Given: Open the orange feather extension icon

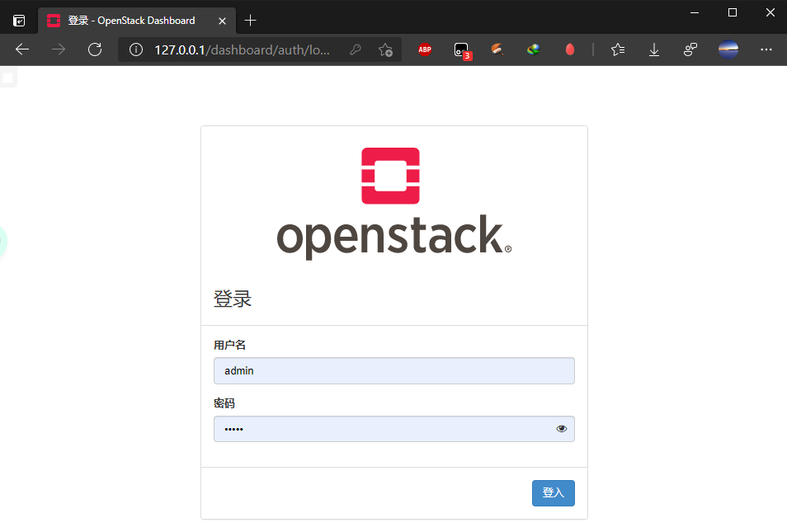Looking at the screenshot, I should point(497,49).
